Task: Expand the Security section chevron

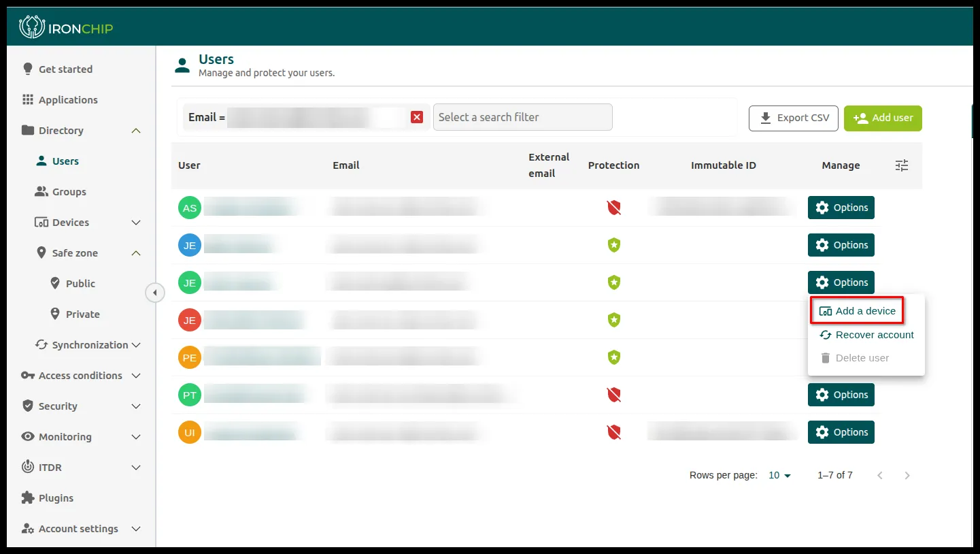Action: 136,406
